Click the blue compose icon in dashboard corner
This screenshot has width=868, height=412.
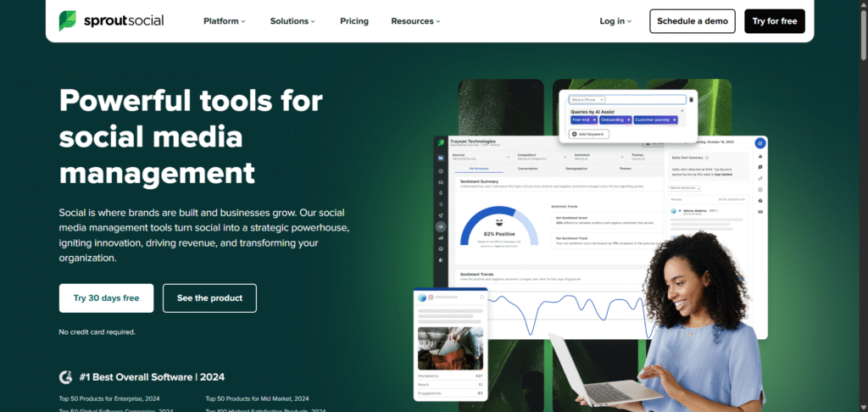(x=760, y=143)
